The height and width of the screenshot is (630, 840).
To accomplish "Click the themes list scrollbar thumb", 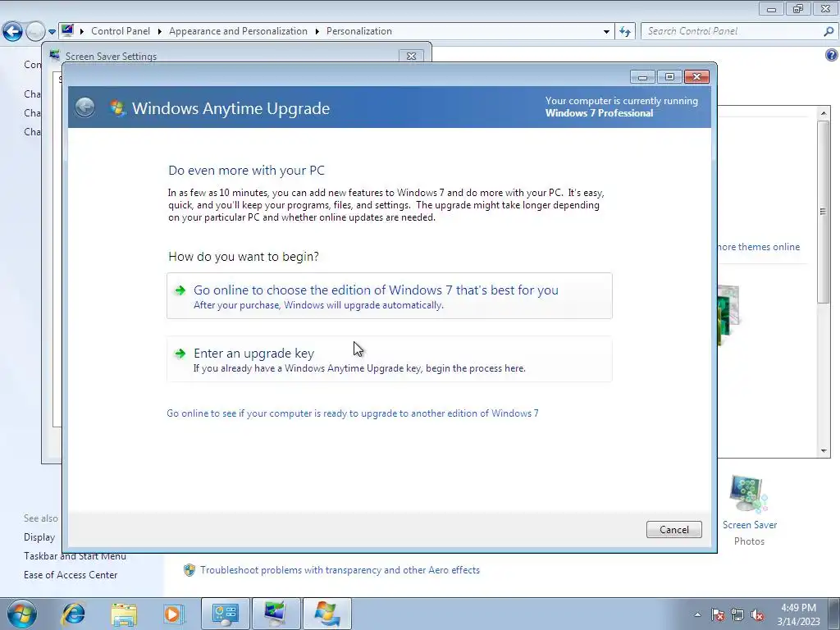I will [824, 212].
